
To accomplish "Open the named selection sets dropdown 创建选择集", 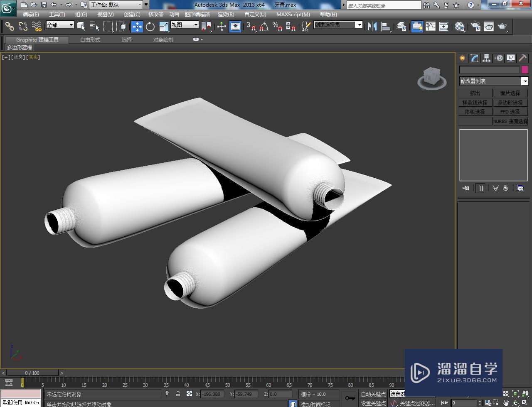I will click(338, 25).
